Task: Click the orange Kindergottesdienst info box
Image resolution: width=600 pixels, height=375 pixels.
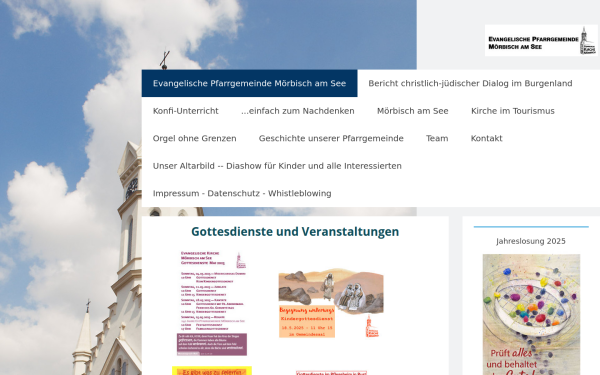Action: pos(307,322)
